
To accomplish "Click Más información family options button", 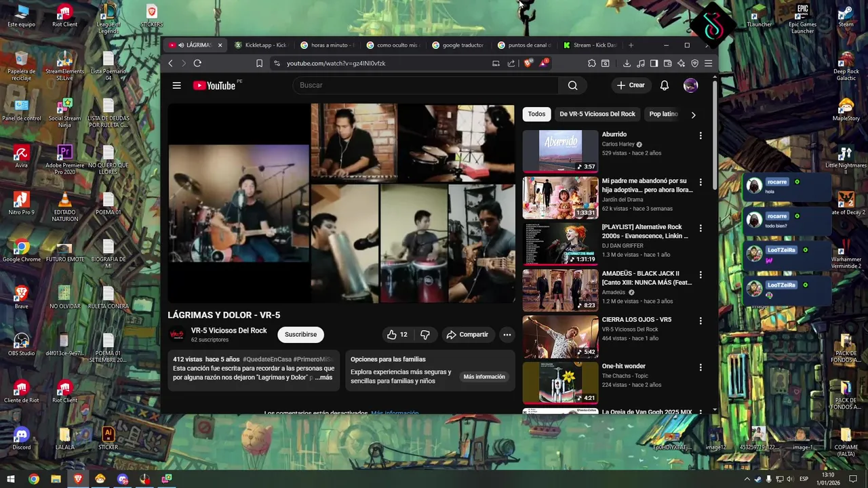I will click(x=484, y=377).
